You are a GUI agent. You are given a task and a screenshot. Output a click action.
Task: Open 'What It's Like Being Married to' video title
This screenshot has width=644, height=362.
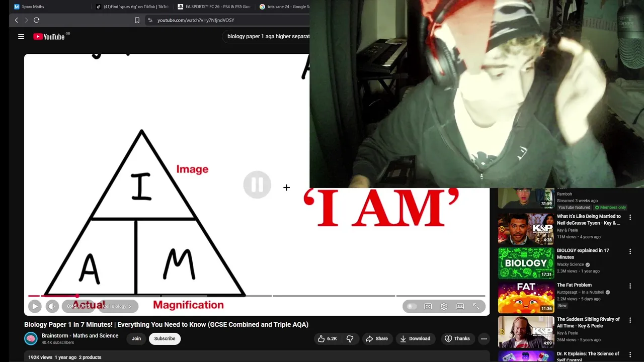pyautogui.click(x=589, y=220)
